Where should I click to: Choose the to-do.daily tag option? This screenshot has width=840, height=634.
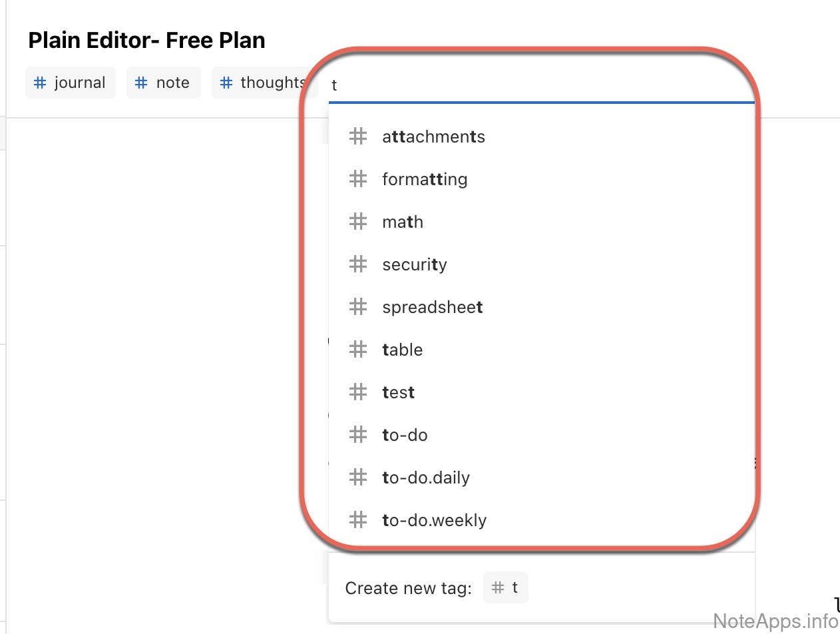point(426,477)
